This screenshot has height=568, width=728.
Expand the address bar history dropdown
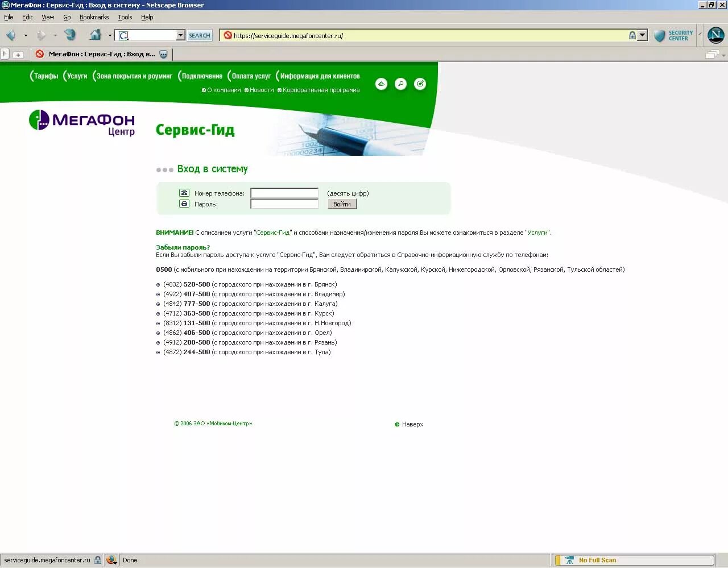643,35
